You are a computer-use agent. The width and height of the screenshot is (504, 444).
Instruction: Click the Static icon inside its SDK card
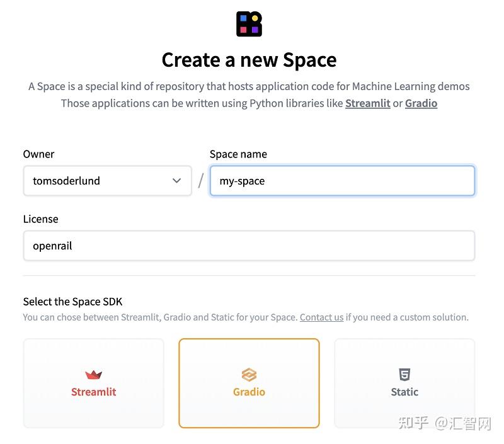pyautogui.click(x=404, y=375)
